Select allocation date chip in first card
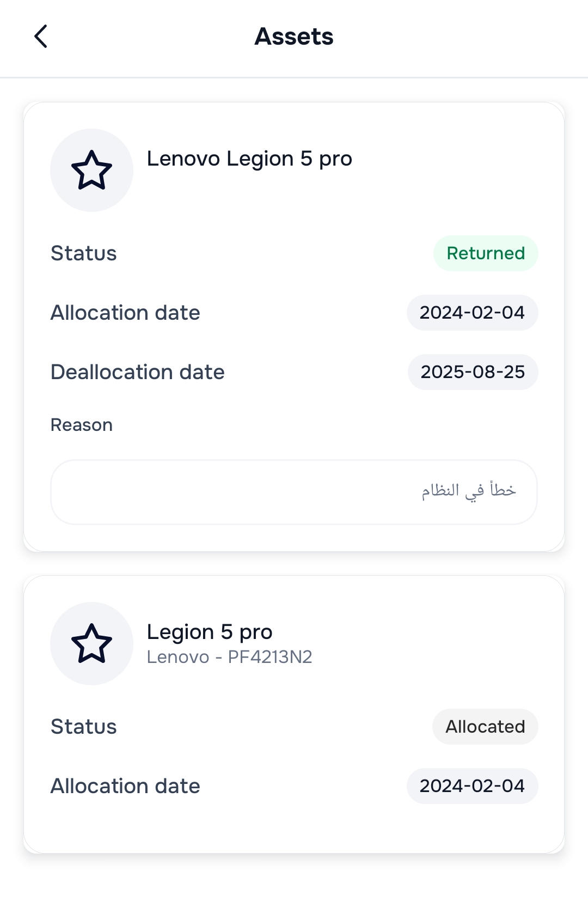This screenshot has width=588, height=901. click(x=472, y=313)
